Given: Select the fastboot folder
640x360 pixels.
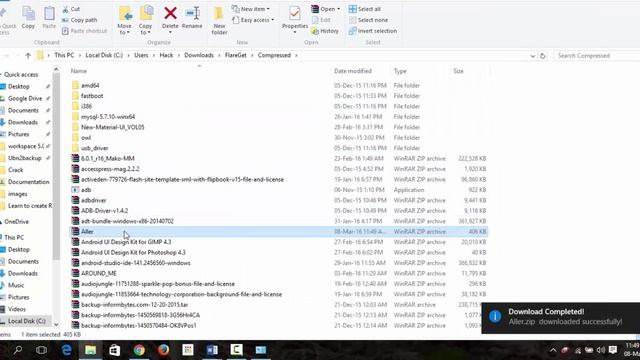Looking at the screenshot, I should pos(92,96).
